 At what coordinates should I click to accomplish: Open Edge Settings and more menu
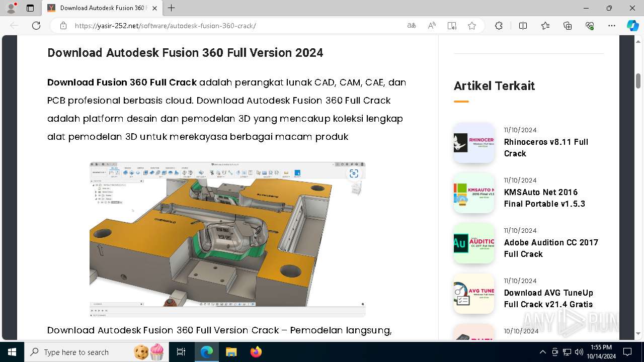[612, 26]
